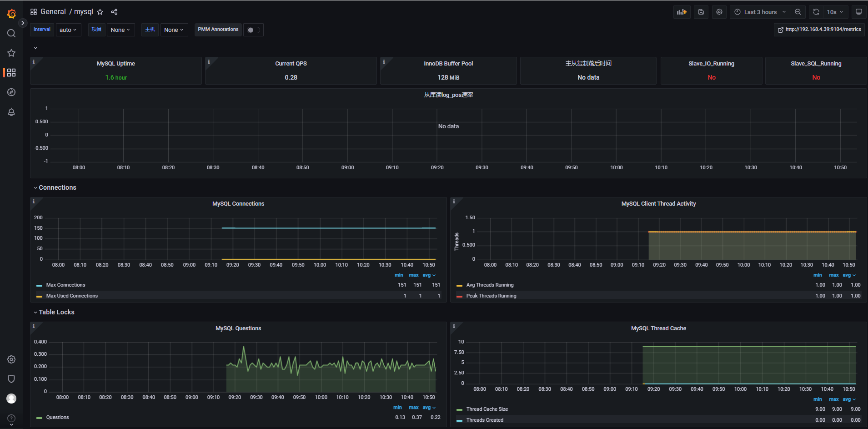
Task: Open the Last 3 hours time picker
Action: point(760,12)
